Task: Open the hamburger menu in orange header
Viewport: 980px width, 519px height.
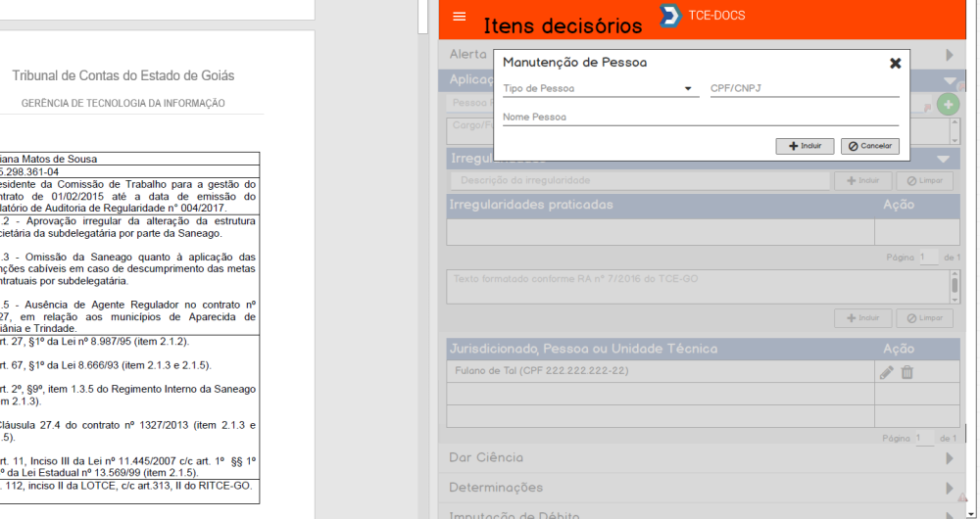Action: tap(460, 19)
